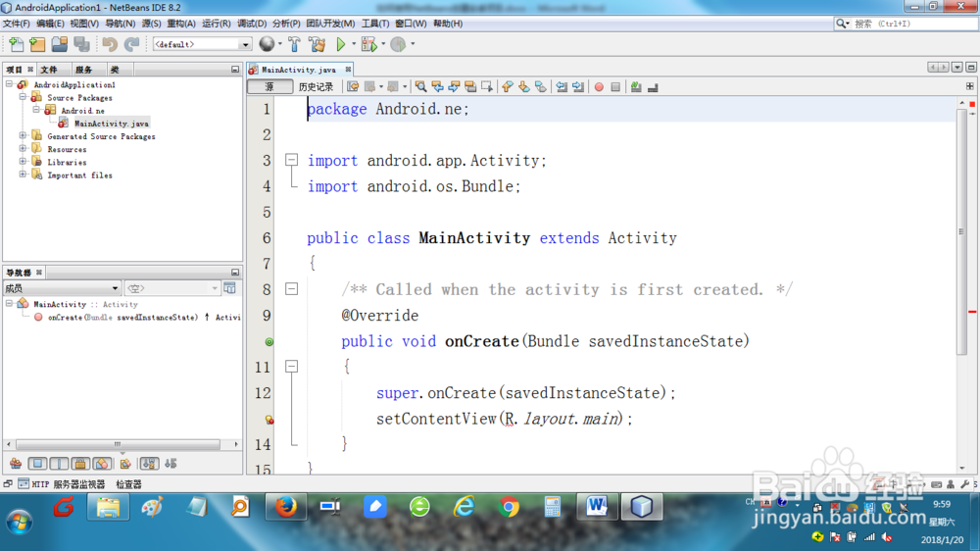The height and width of the screenshot is (551, 980).
Task: Create a new file using New File icon
Action: (16, 44)
